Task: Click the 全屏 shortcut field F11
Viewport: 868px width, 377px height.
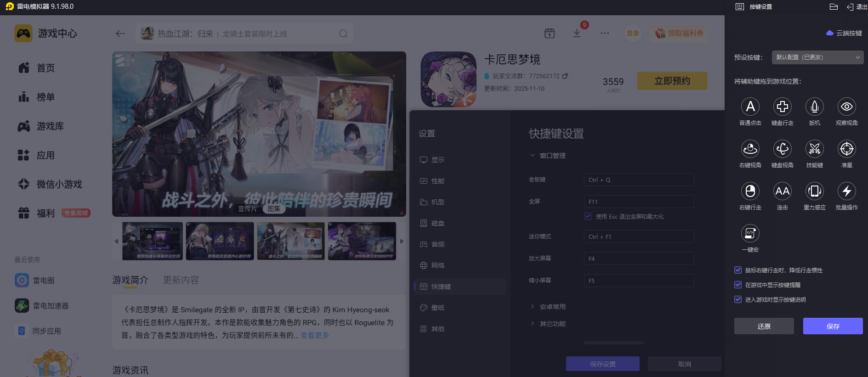Action: (x=639, y=202)
